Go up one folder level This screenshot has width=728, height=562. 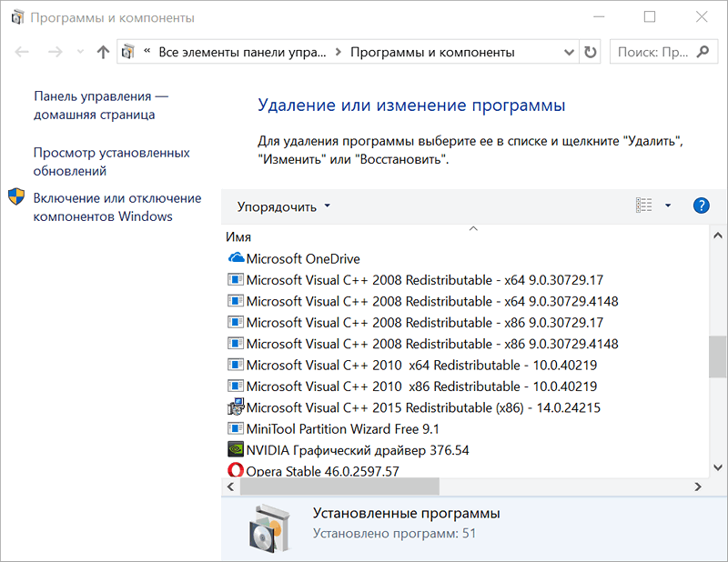[x=103, y=52]
